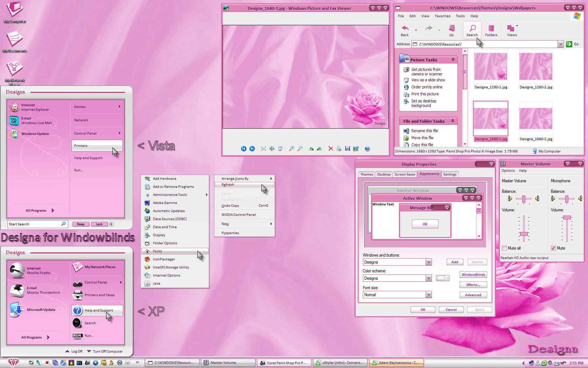
Task: Select Refresh in context menu
Action: tap(244, 185)
